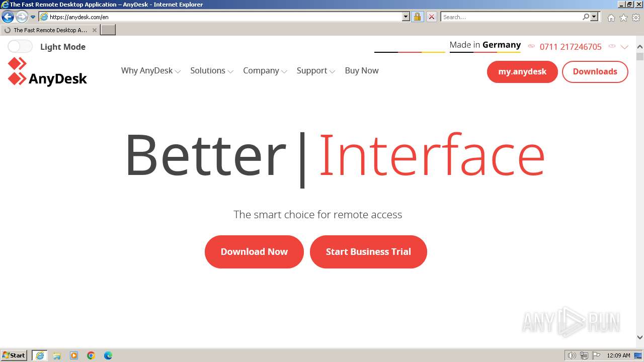Image resolution: width=644 pixels, height=362 pixels.
Task: Go back with browser Back button
Action: 8,17
